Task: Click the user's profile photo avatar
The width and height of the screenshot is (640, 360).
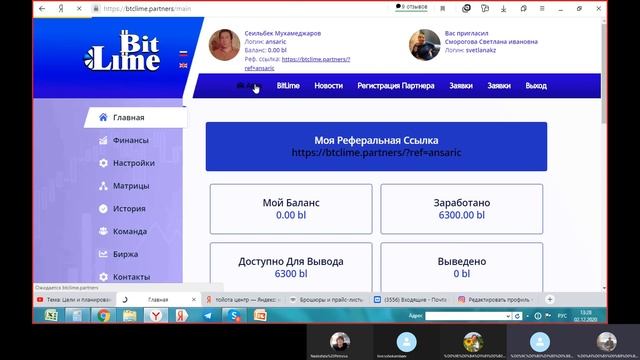Action: [x=224, y=45]
